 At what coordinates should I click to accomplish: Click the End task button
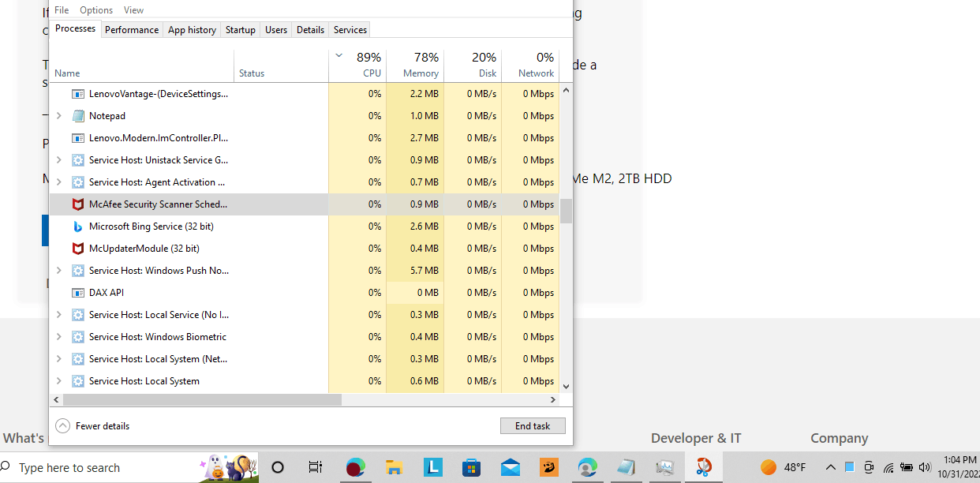533,426
